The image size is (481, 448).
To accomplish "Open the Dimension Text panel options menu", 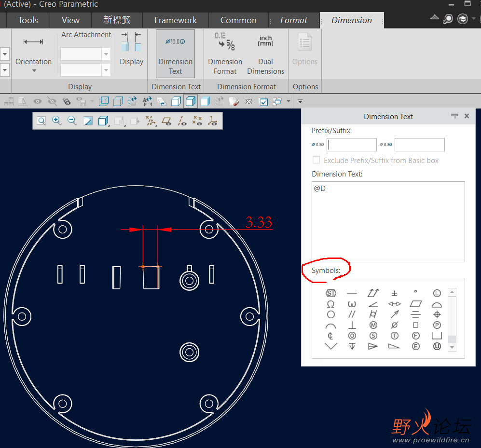I will pos(454,116).
